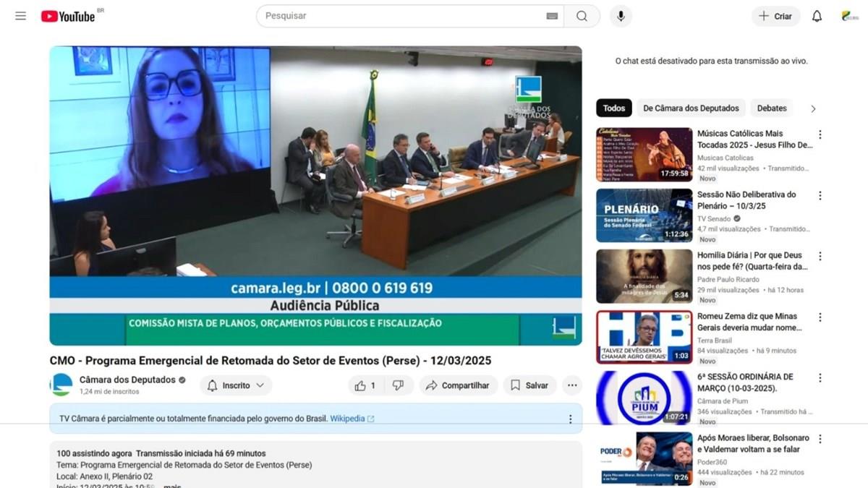
Task: Select the Debates filter chip
Action: click(771, 108)
